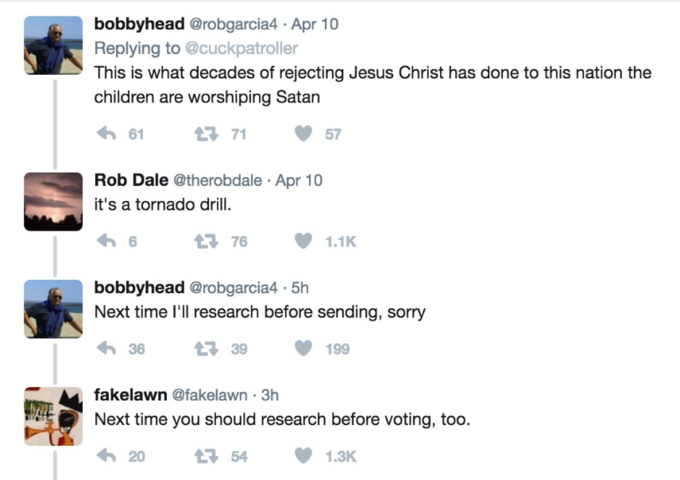Open the Apr 10 timestamp on Rob Dale's tweet

coord(299,180)
